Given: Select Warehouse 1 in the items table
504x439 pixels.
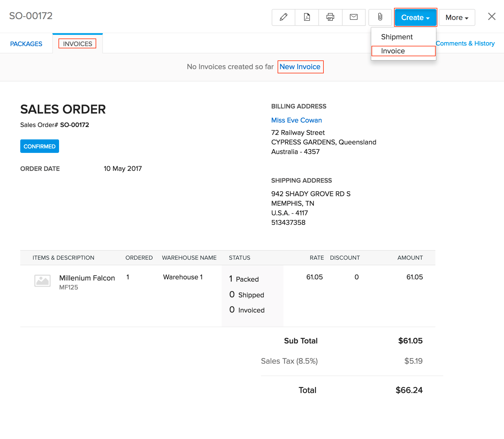Looking at the screenshot, I should (x=183, y=277).
